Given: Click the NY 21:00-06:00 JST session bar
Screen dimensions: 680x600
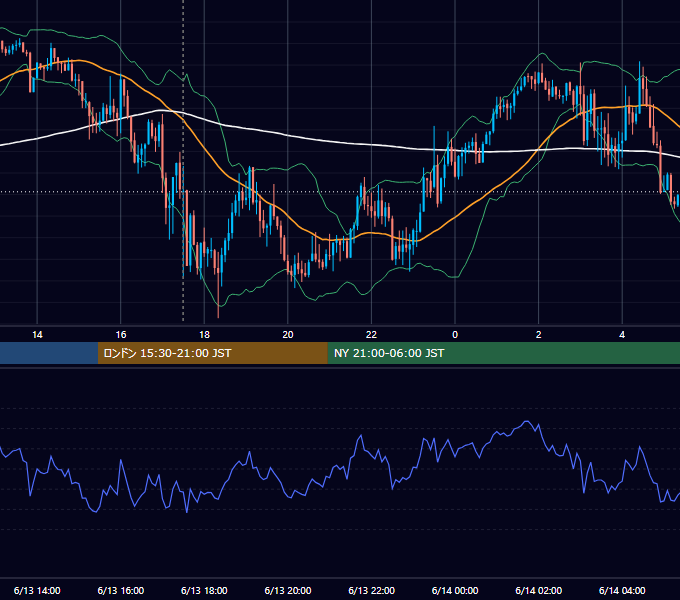Looking at the screenshot, I should pos(503,353).
